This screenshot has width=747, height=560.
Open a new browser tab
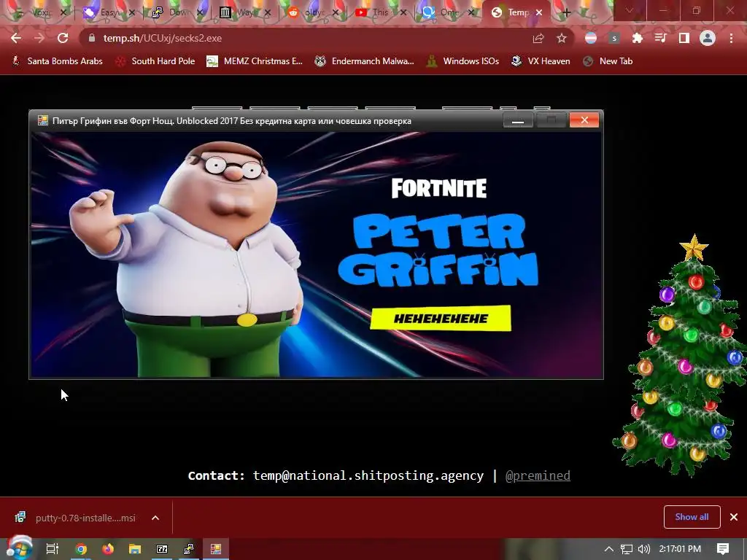[566, 13]
